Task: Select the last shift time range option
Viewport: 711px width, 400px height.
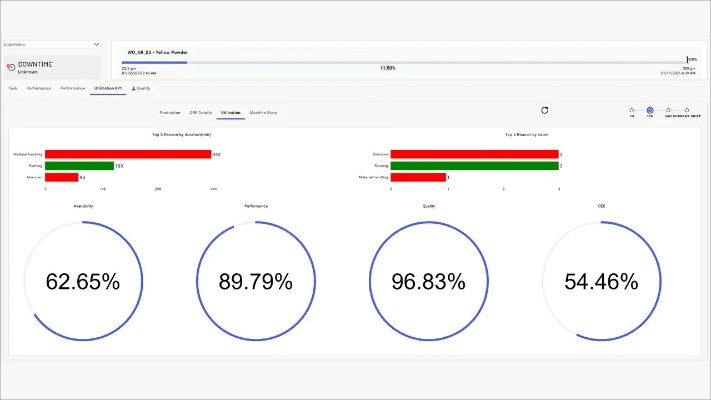Action: pyautogui.click(x=687, y=111)
